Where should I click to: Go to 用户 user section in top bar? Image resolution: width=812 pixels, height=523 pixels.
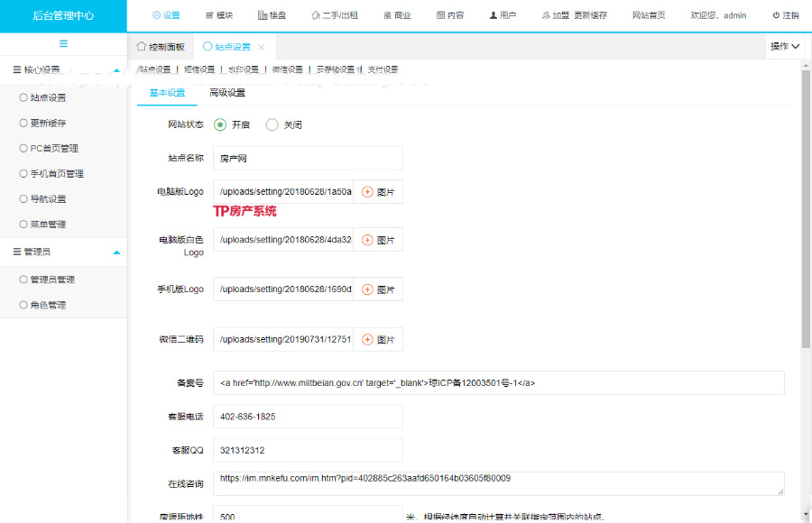tap(503, 15)
